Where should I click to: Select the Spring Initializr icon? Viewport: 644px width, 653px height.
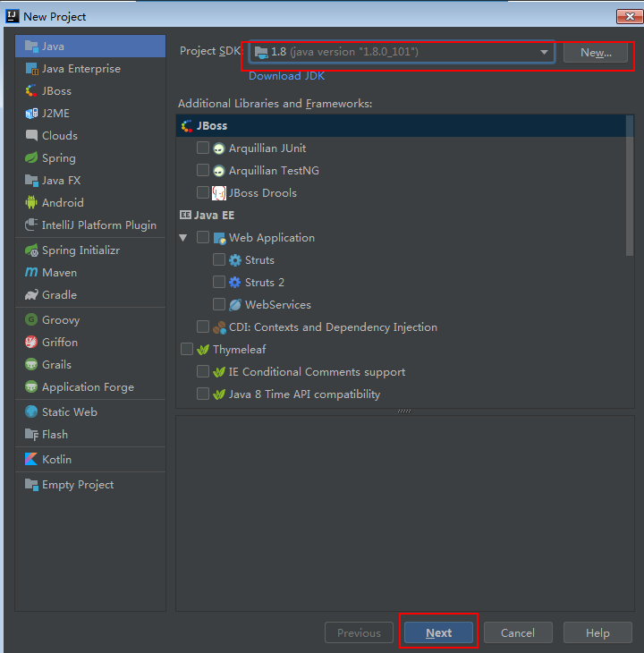tap(31, 250)
